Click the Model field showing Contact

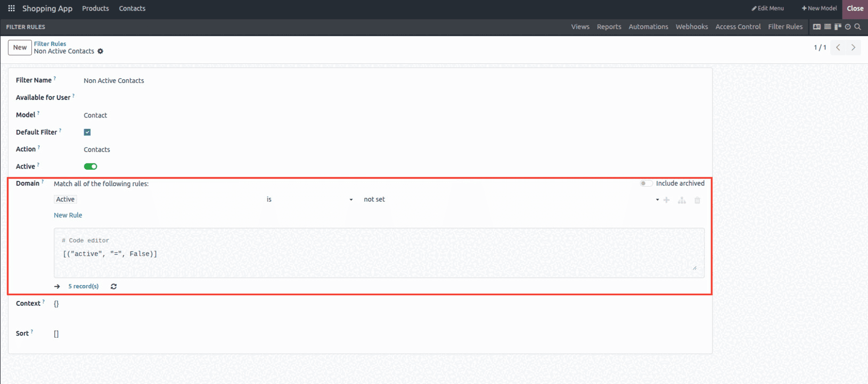click(x=95, y=115)
